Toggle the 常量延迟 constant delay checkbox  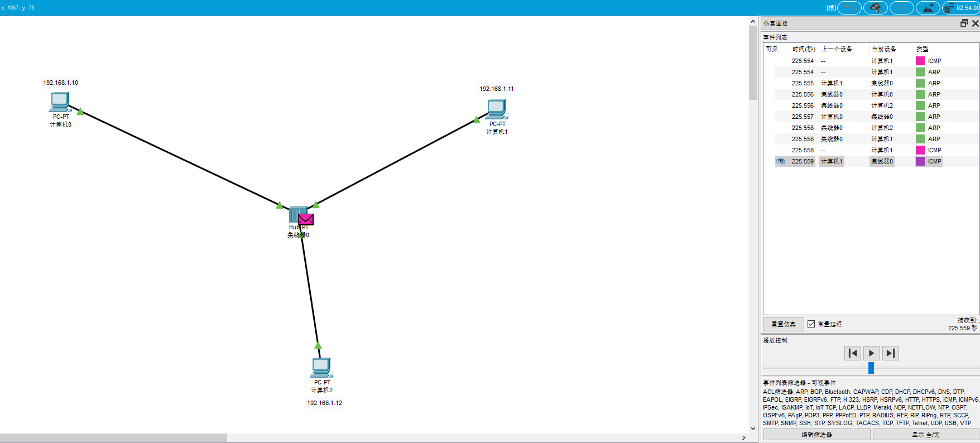pyautogui.click(x=811, y=324)
